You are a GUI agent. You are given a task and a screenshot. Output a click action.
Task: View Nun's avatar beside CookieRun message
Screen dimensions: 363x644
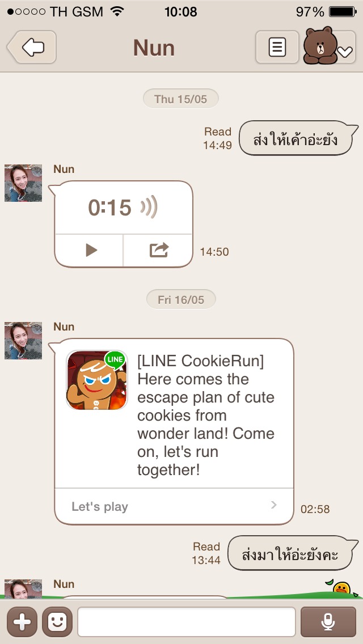point(23,341)
